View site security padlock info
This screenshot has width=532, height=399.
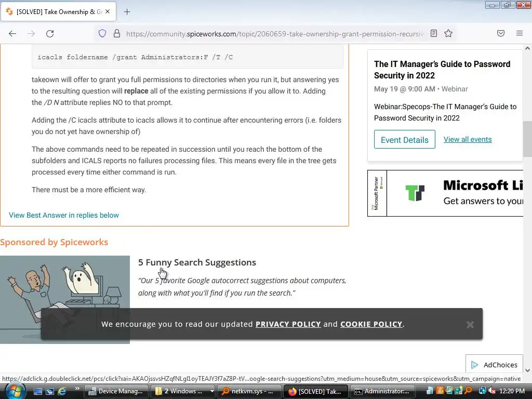pos(117,34)
